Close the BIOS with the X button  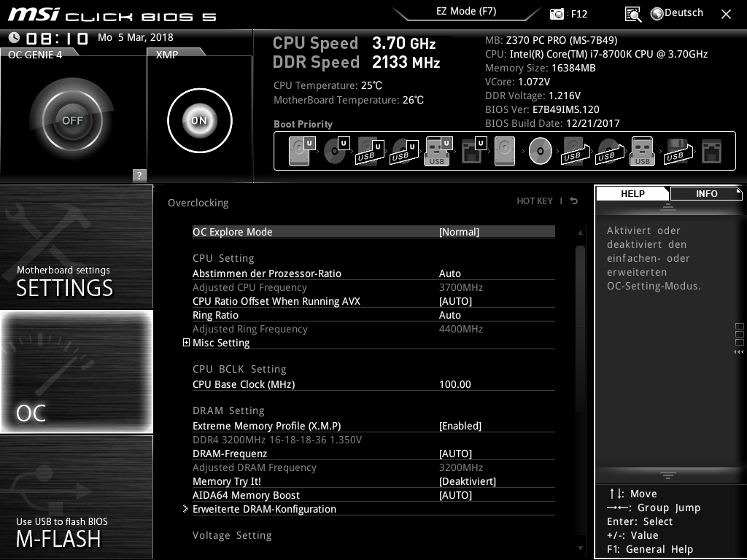click(726, 15)
